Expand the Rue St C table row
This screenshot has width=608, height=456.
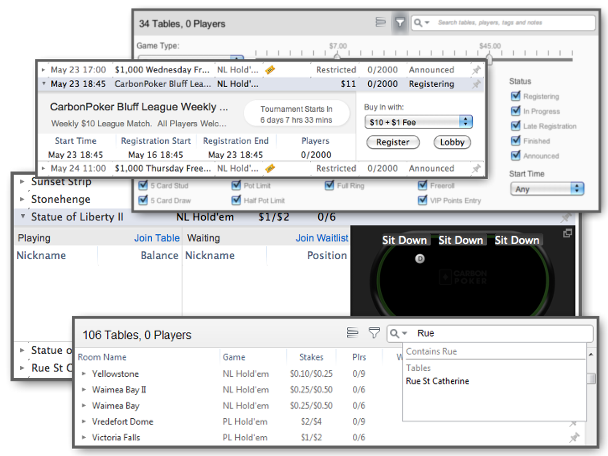[22, 368]
